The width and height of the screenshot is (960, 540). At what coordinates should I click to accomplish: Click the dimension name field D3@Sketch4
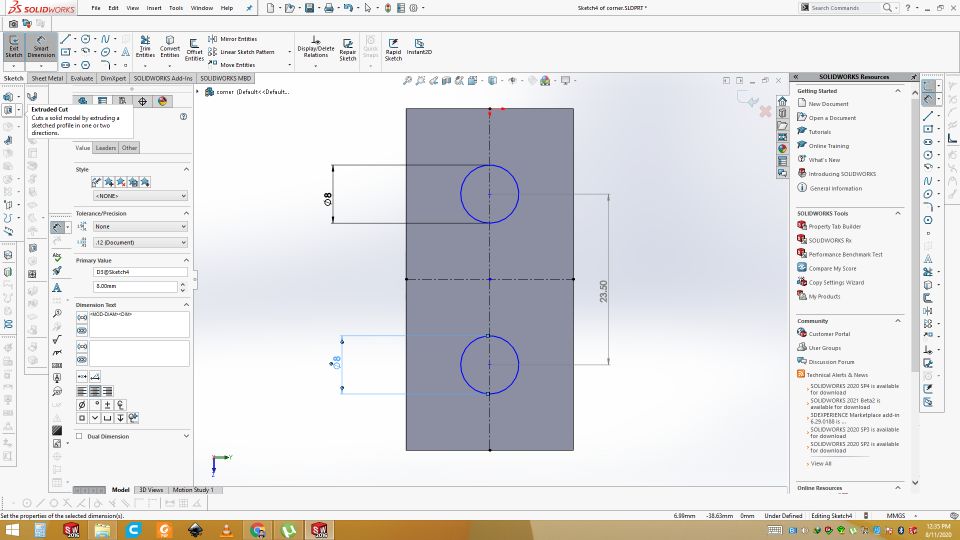(140, 272)
